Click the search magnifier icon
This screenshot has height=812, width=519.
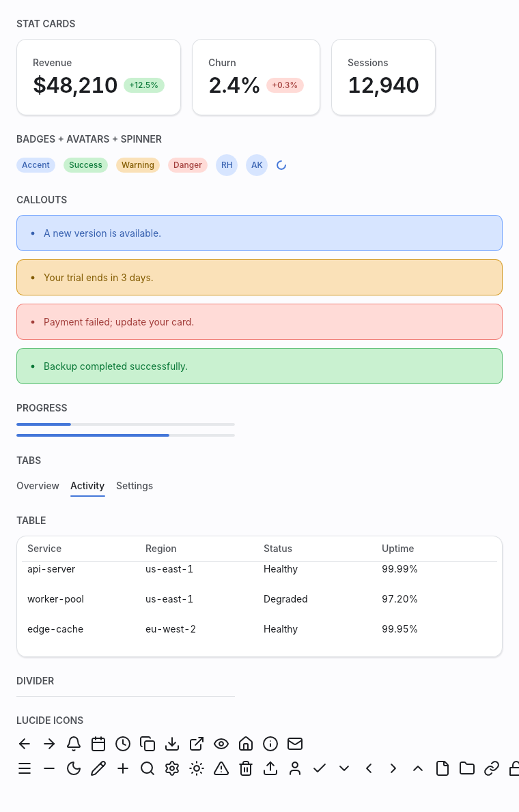[148, 768]
